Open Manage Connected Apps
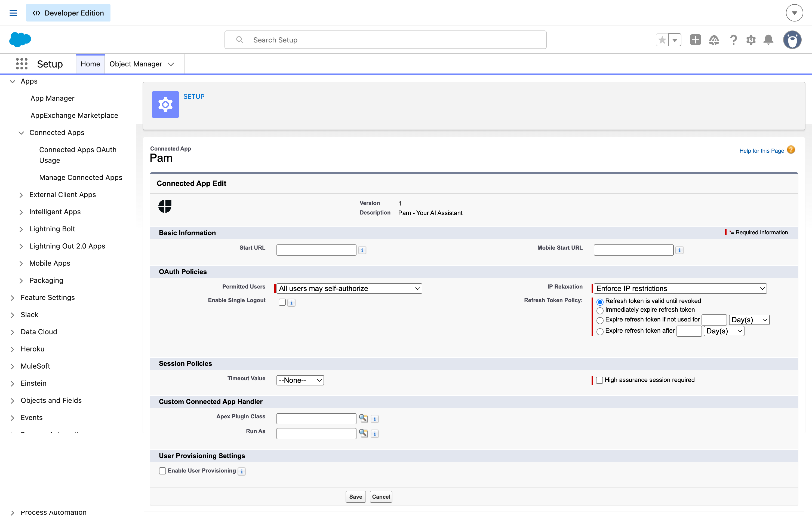The image size is (812, 518). pyautogui.click(x=81, y=177)
